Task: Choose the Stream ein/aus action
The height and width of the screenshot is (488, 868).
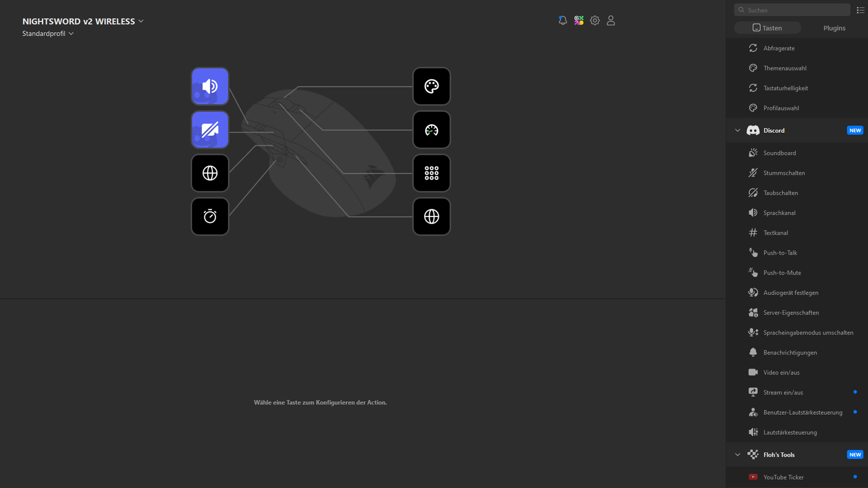Action: 797,392
